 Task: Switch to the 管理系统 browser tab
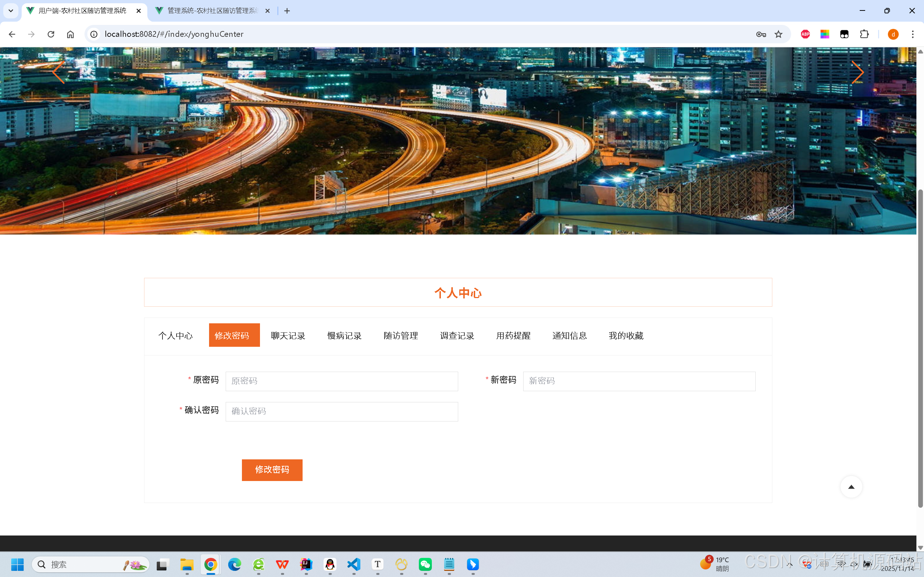tap(213, 11)
